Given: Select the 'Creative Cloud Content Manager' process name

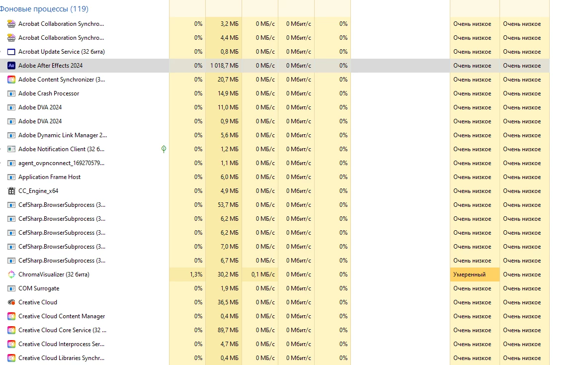Looking at the screenshot, I should click(62, 316).
